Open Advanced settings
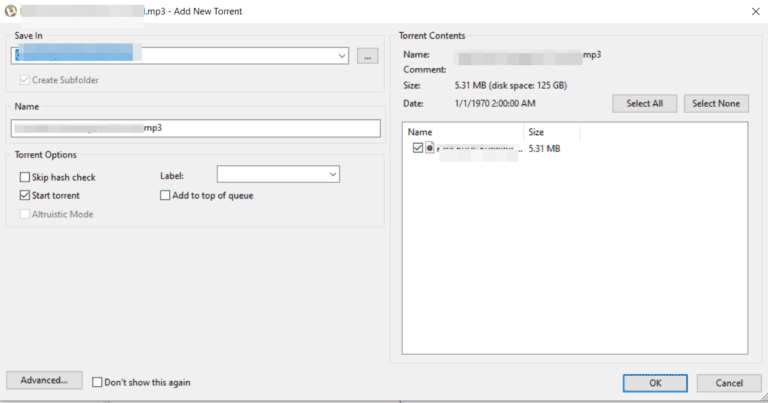Screen dimensions: 768x403 point(43,380)
